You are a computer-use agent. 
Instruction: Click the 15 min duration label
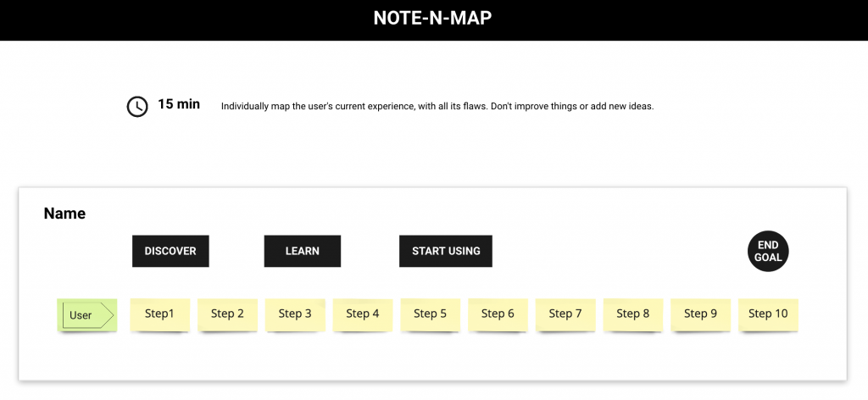pyautogui.click(x=179, y=104)
